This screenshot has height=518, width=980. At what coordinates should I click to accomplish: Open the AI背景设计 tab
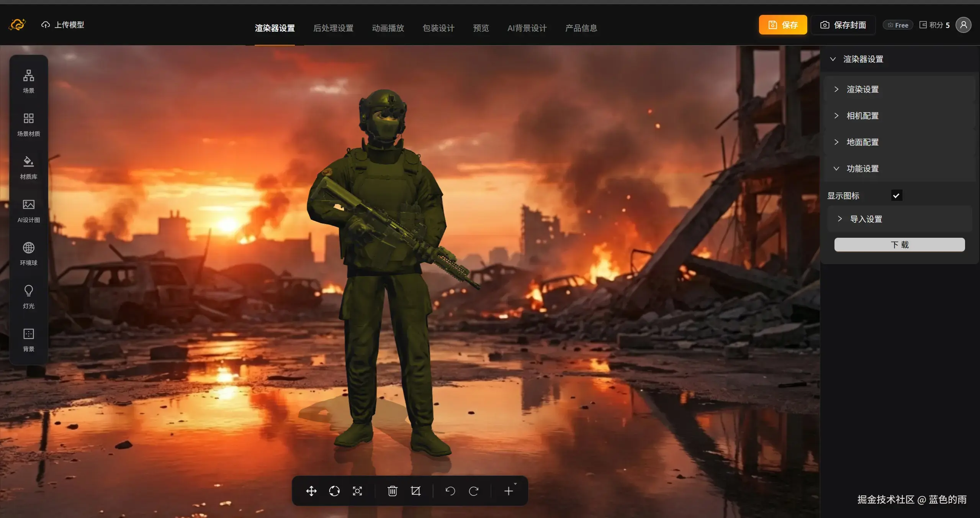click(527, 28)
